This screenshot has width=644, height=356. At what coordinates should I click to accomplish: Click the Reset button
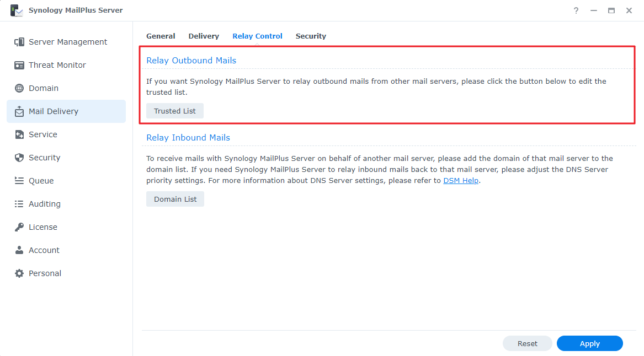point(528,343)
